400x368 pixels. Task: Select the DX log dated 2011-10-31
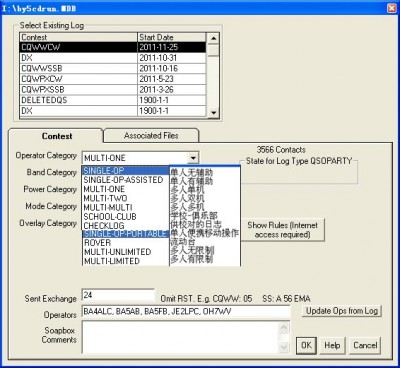tap(113, 58)
